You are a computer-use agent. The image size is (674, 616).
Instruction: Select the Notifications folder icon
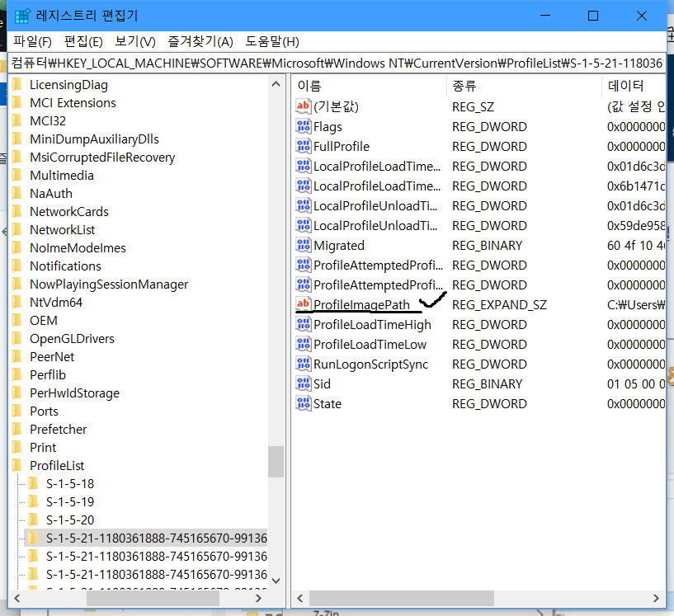click(x=17, y=266)
